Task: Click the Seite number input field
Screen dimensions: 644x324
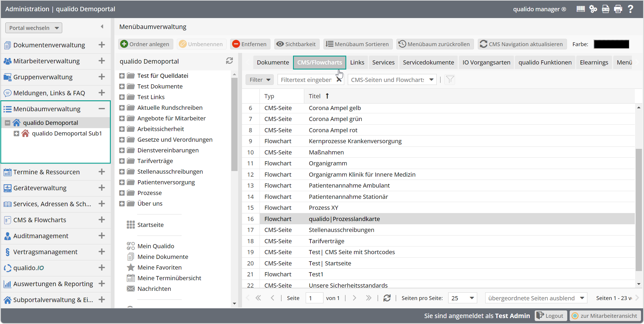Action: (314, 298)
